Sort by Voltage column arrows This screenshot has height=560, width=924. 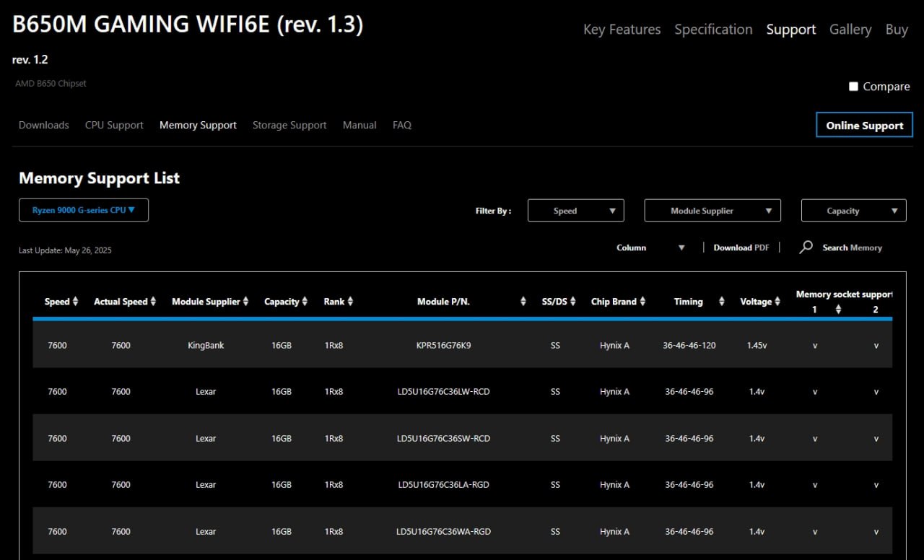point(777,302)
